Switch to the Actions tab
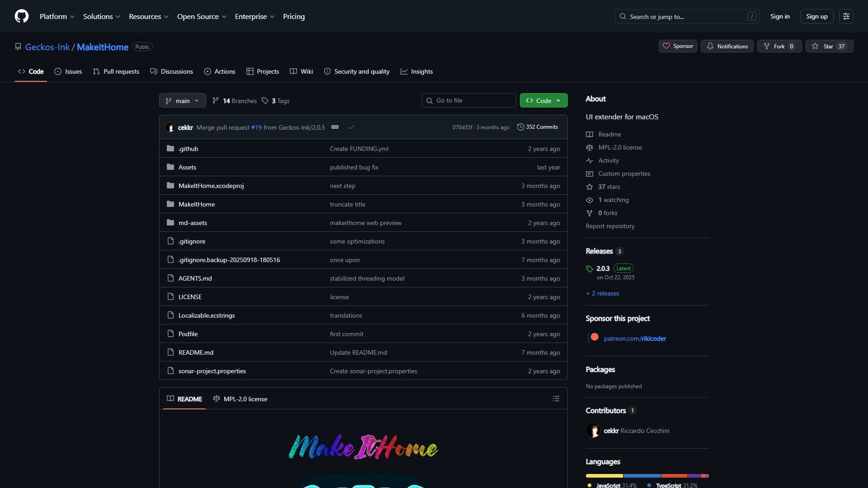 point(220,71)
